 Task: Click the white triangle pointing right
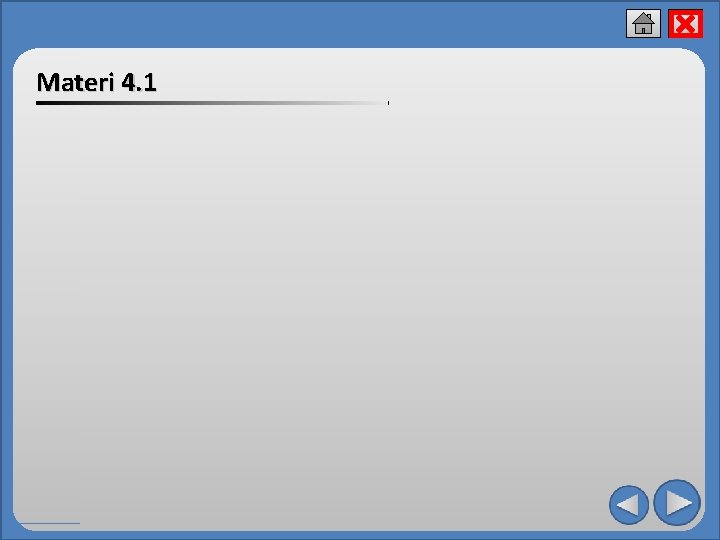point(679,502)
